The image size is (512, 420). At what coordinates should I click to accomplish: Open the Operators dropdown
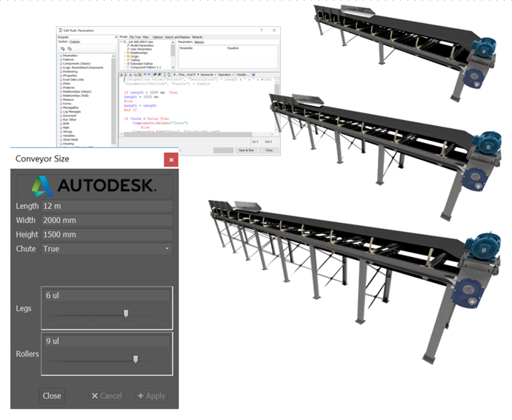coord(226,75)
